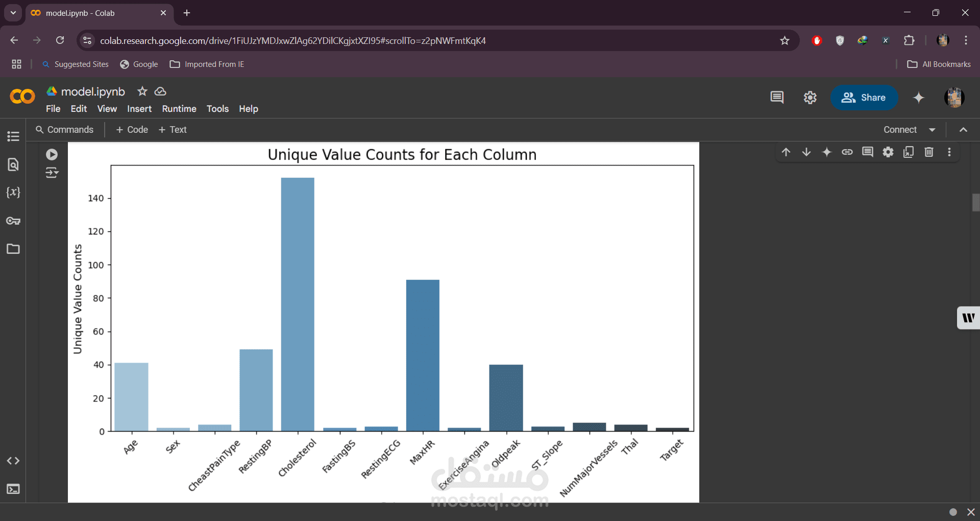This screenshot has width=980, height=521.
Task: Open the Files folder panel
Action: (13, 249)
